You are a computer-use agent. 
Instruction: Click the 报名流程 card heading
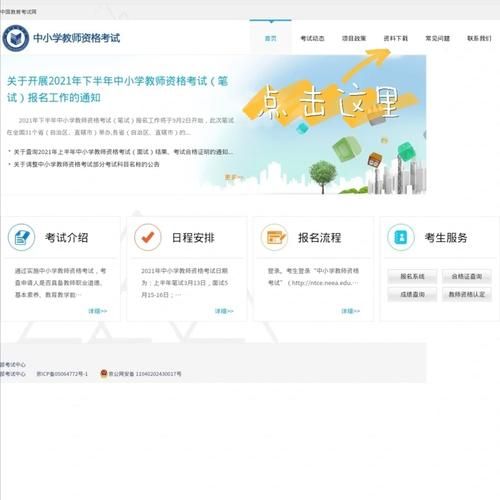pyautogui.click(x=319, y=238)
